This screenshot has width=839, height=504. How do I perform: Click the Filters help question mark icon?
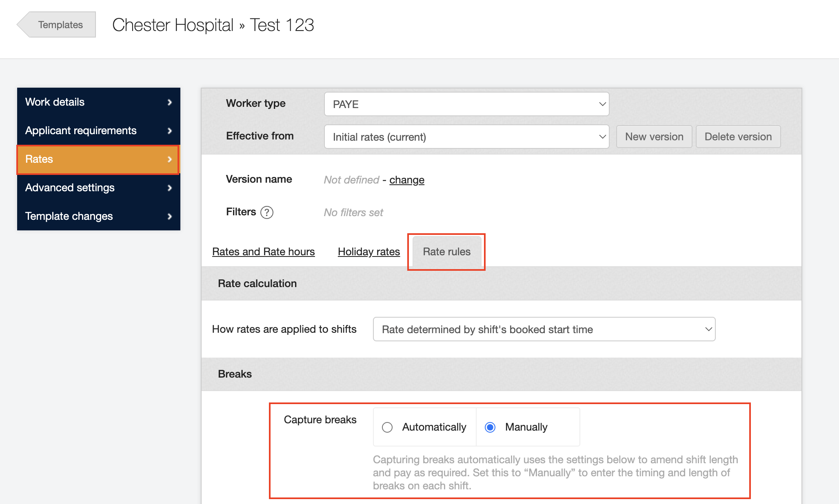(267, 212)
